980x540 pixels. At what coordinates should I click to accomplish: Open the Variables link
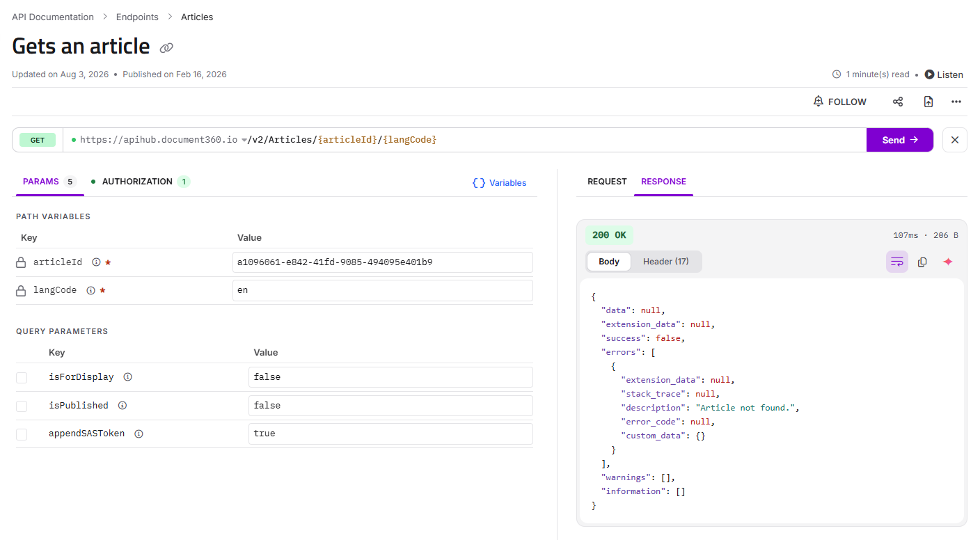pyautogui.click(x=499, y=183)
